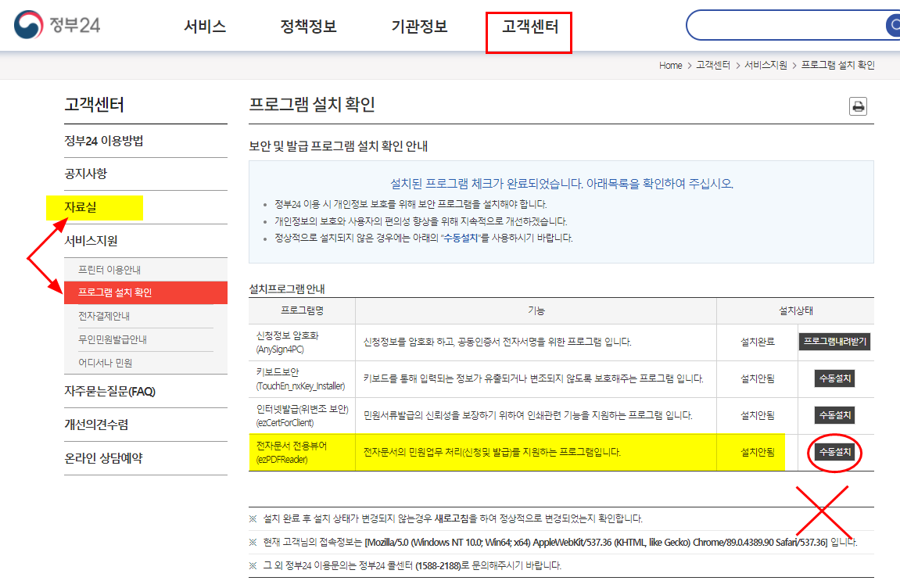Viewport: 900px width, 588px height.
Task: Click the search button icon
Action: coord(893,25)
